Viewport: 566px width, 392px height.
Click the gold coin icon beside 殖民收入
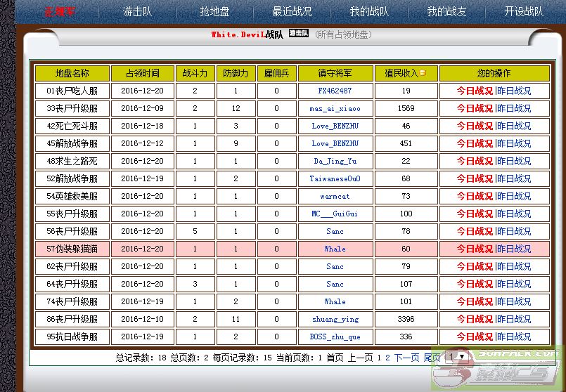(x=423, y=73)
